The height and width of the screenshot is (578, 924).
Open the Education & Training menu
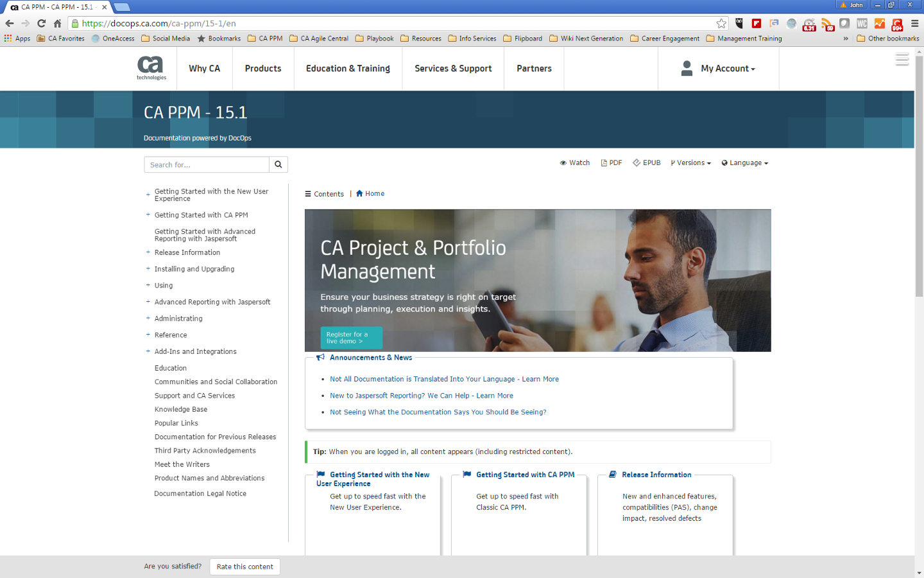pyautogui.click(x=348, y=69)
